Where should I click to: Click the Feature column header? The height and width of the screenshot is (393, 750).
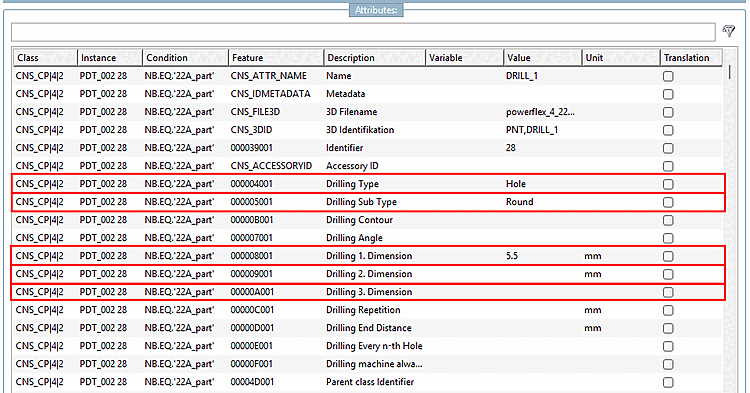click(x=276, y=57)
